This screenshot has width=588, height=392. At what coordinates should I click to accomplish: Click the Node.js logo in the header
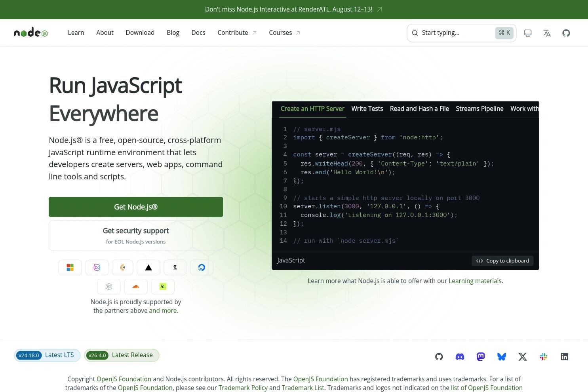(31, 33)
